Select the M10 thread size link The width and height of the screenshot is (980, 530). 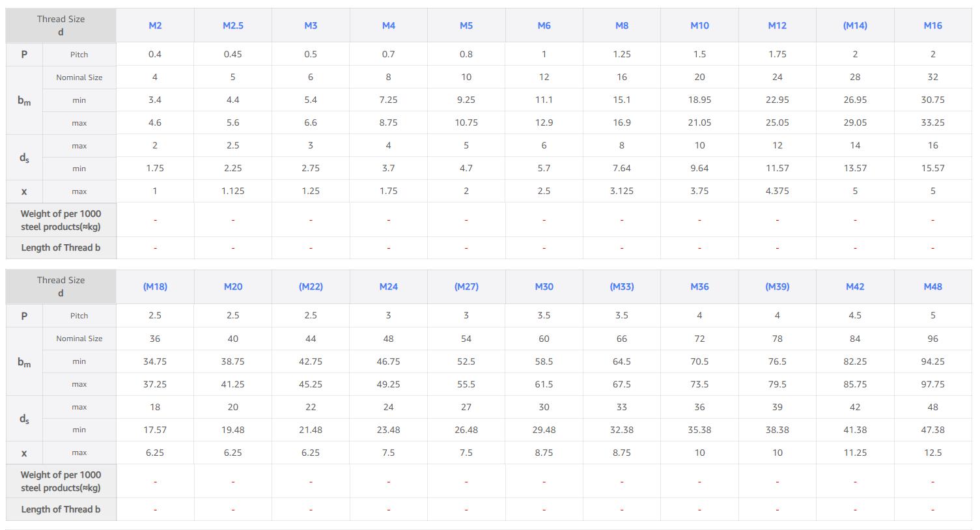pyautogui.click(x=699, y=25)
